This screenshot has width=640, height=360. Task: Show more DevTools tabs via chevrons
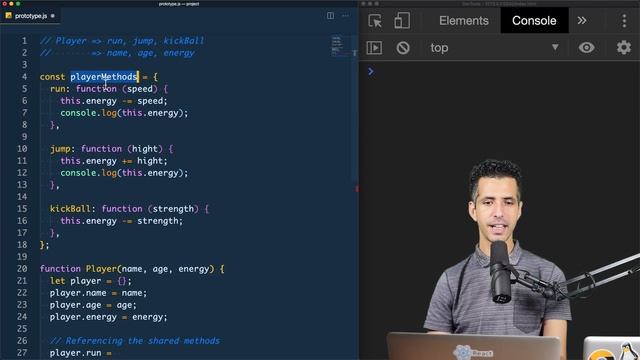point(582,20)
